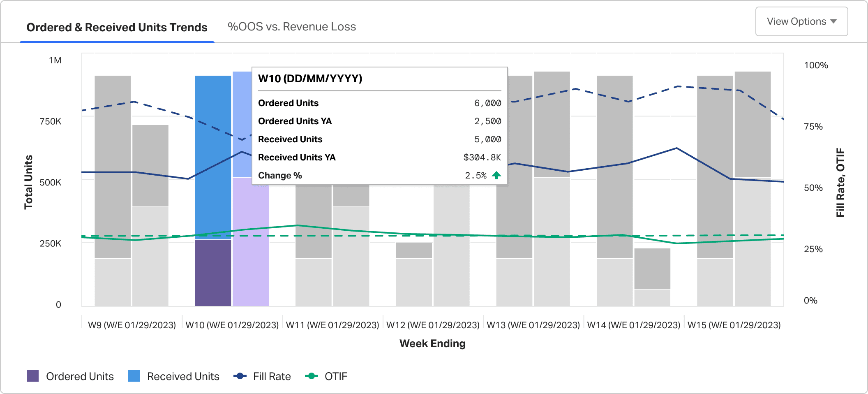Toggle Fill Rate legend marker
Viewport: 868px width, 394px height.
(240, 376)
